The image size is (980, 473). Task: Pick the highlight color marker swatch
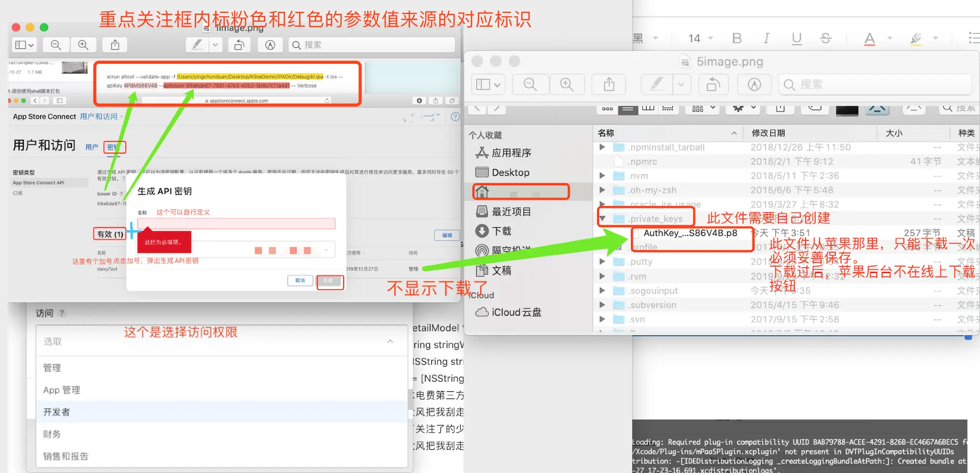(916, 39)
